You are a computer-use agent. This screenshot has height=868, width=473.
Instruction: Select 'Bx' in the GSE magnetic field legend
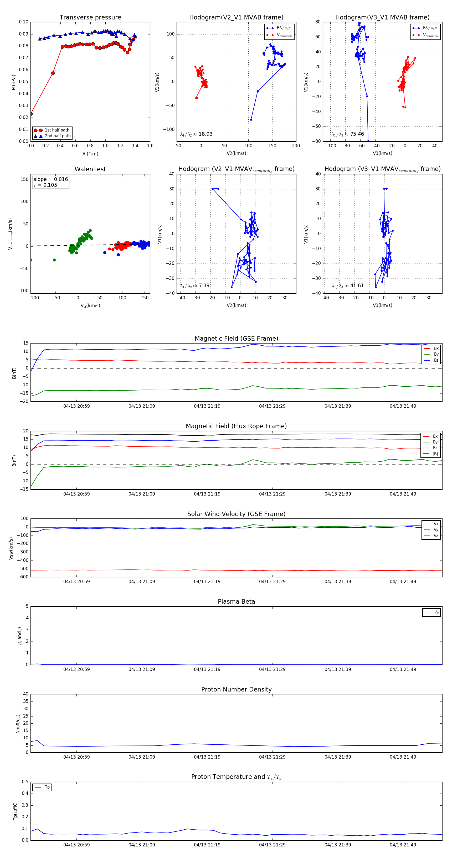pos(431,349)
